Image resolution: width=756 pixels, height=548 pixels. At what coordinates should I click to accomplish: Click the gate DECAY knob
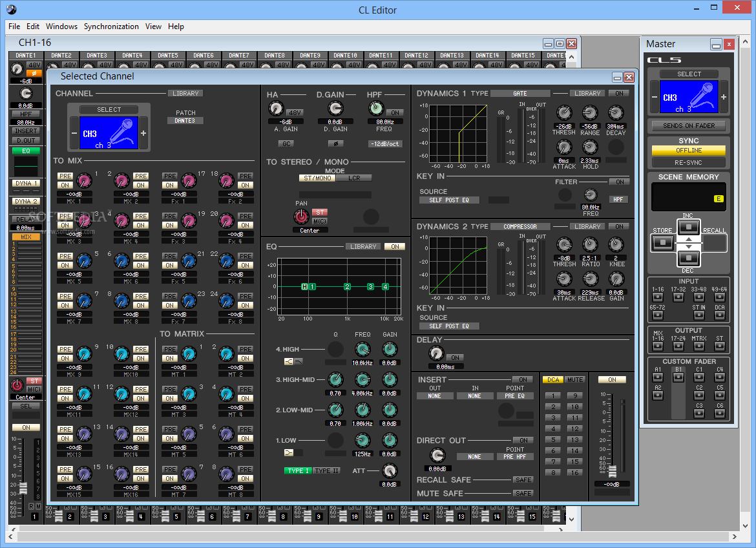click(x=616, y=113)
